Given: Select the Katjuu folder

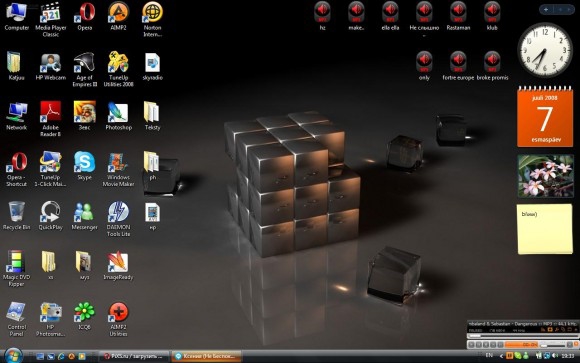Looking at the screenshot, I should coord(16,67).
